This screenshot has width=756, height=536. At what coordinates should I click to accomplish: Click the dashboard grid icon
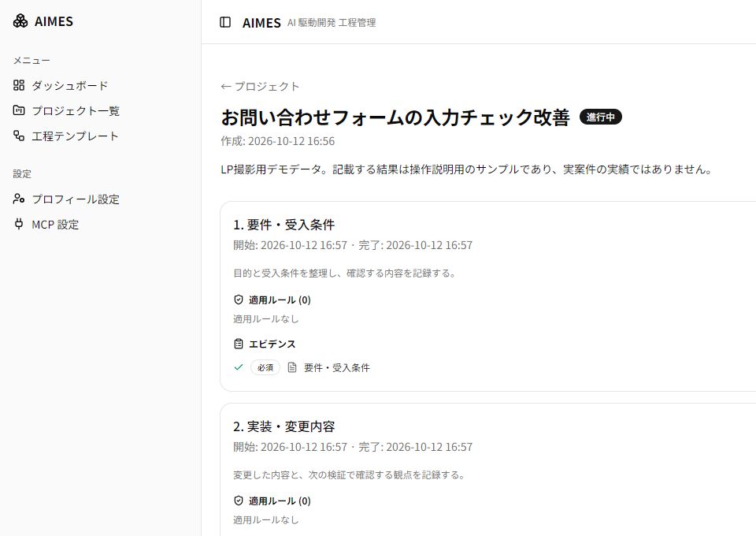pos(19,85)
